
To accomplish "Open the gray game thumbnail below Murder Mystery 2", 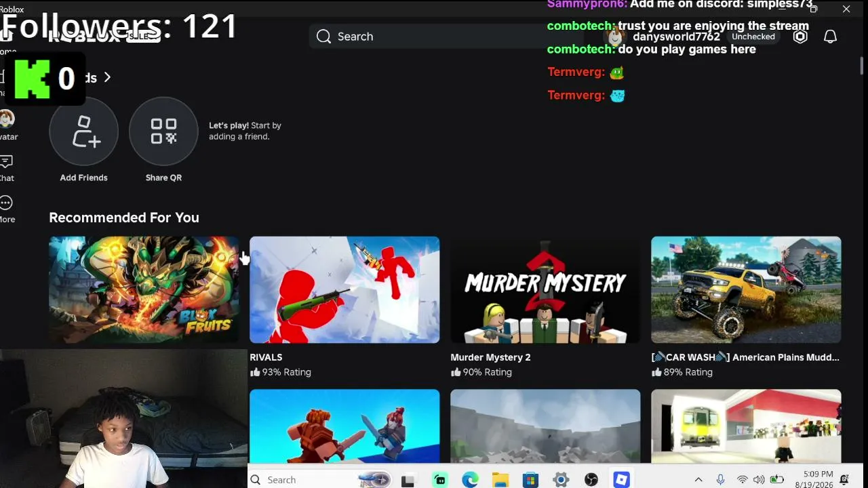I will 545,426.
